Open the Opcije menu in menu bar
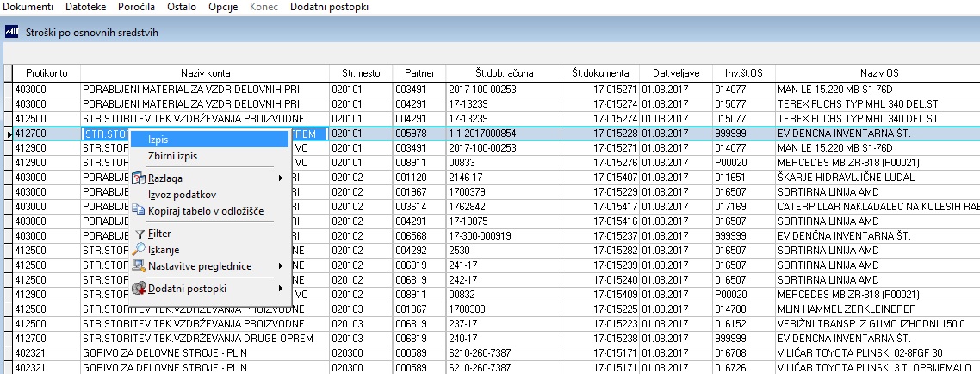 [x=223, y=7]
